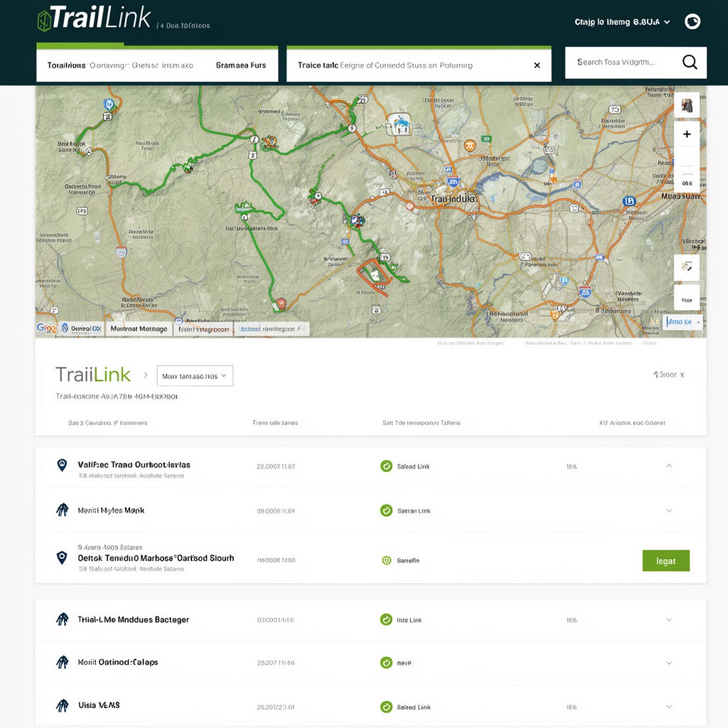Image resolution: width=728 pixels, height=728 pixels.
Task: Click the green legat button
Action: point(665,561)
